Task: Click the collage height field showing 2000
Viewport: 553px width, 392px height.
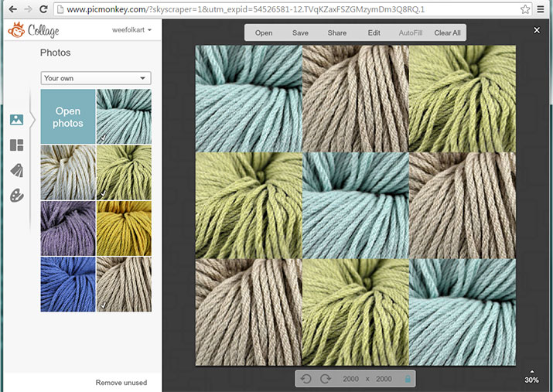Action: tap(384, 379)
